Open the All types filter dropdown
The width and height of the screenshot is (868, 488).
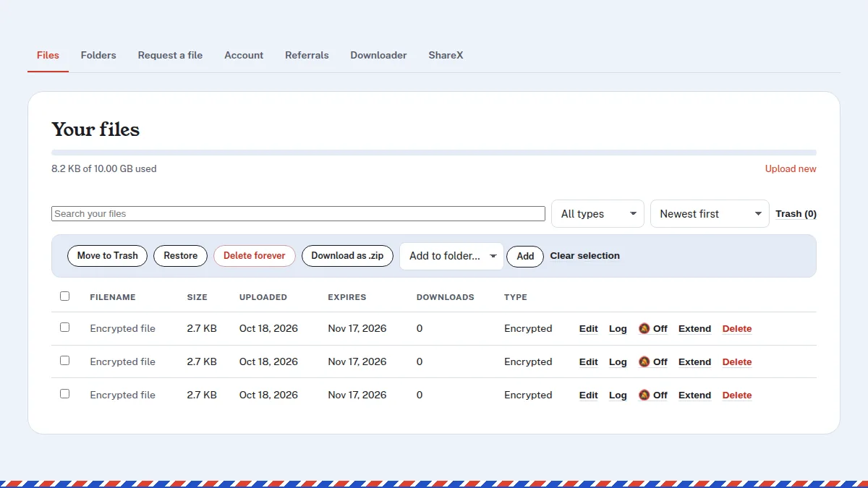597,214
